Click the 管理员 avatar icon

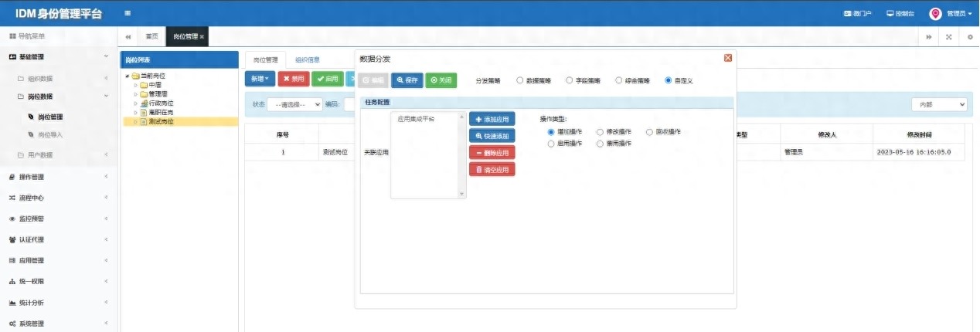click(935, 13)
